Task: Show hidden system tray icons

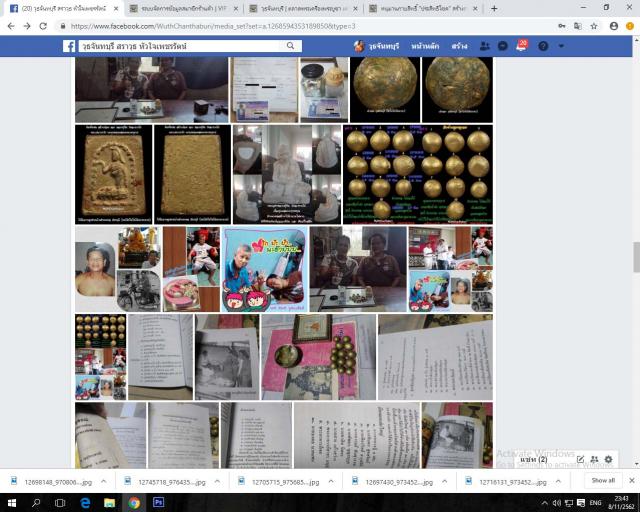Action: [x=544, y=503]
